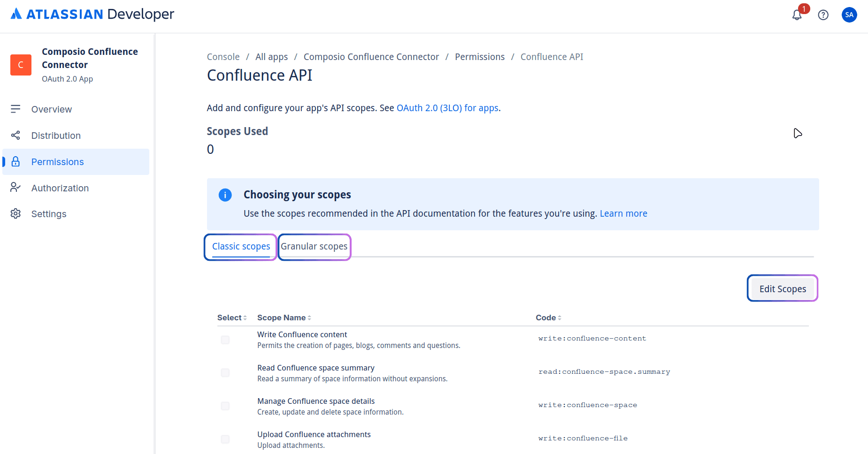Tick the Read Confluence space summary checkbox
The image size is (868, 454).
225,373
